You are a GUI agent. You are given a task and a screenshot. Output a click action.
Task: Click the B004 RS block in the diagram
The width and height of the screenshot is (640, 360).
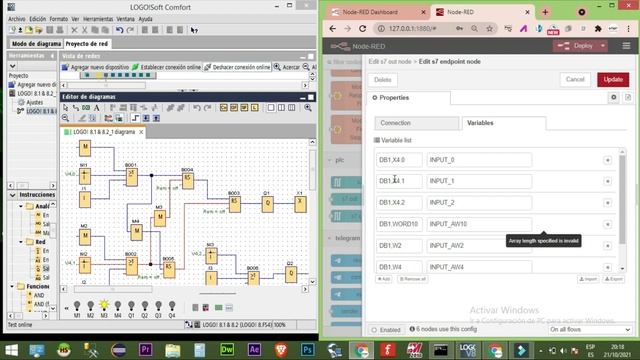pos(188,180)
